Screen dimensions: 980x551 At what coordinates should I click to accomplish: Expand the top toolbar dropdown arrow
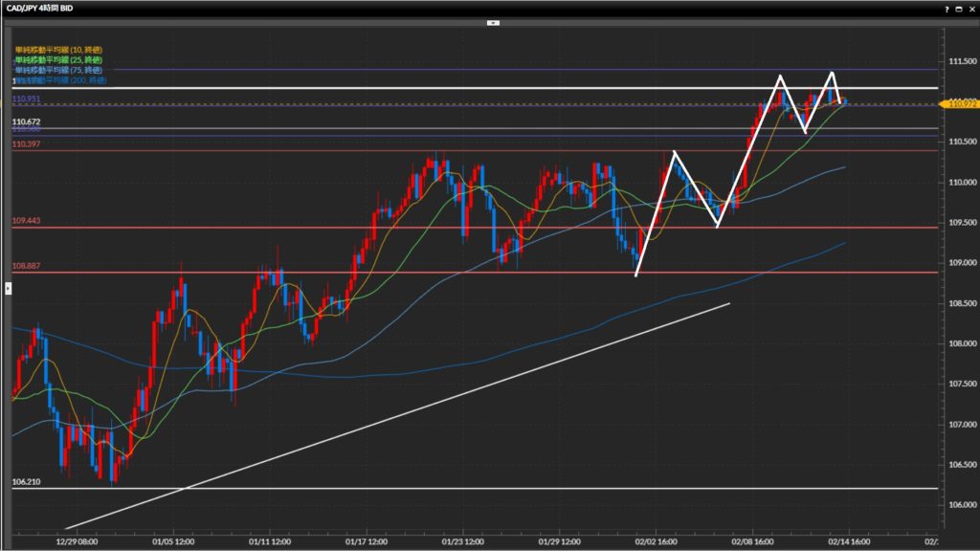(493, 21)
